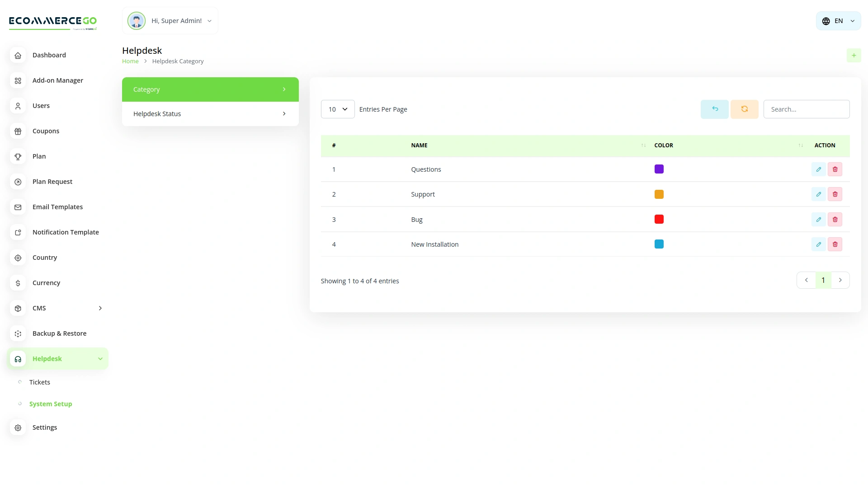Click the red color swatch for Bug

(x=659, y=219)
